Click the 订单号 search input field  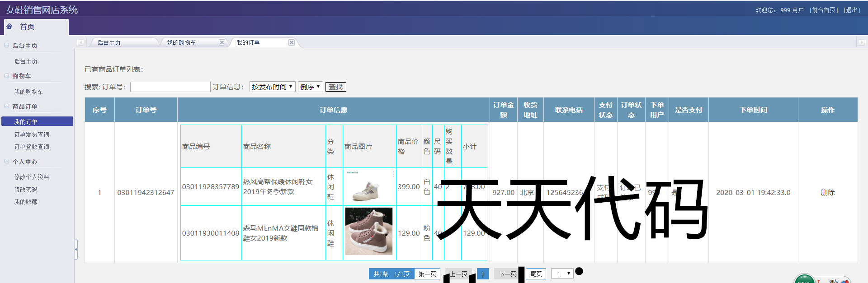pos(170,87)
